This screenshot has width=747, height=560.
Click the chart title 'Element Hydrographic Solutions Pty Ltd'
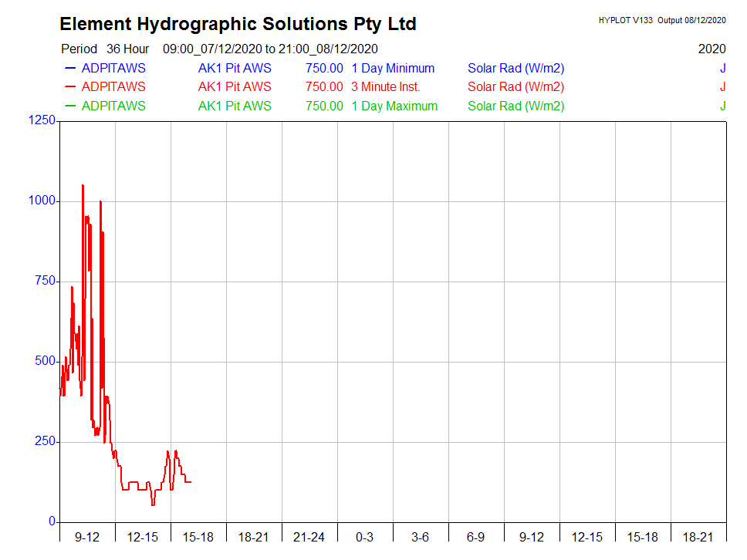238,24
